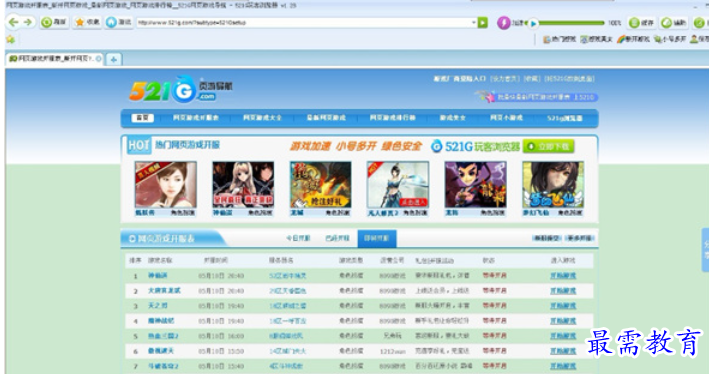This screenshot has width=709, height=374.
Task: Click the second green toolbar button after 100%
Action: point(674,22)
